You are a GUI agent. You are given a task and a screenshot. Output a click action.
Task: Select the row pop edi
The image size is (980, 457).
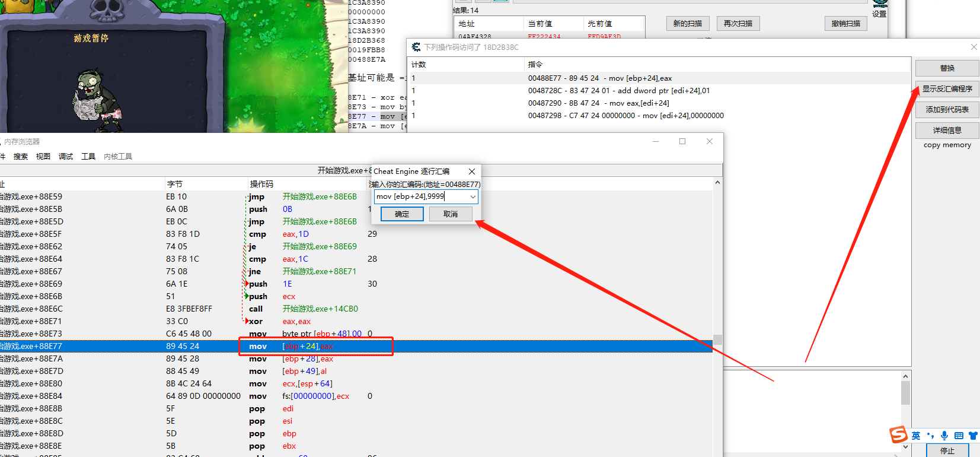pos(356,408)
